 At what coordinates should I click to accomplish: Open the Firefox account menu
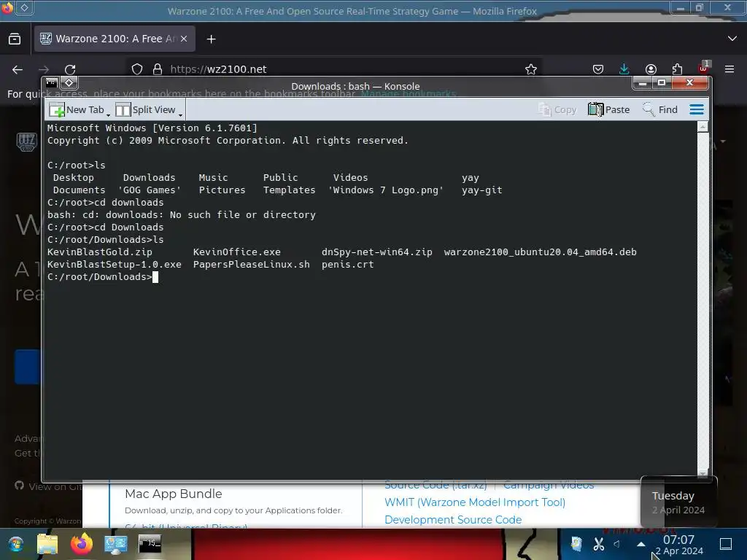tap(651, 69)
